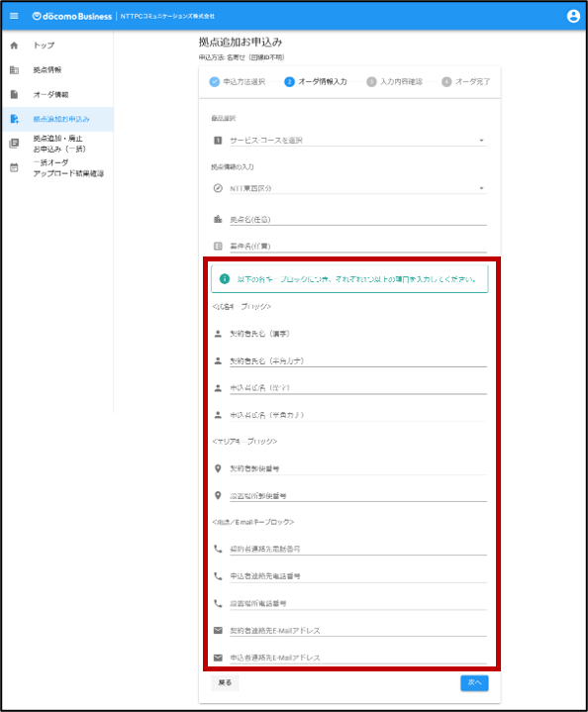Select the オーダ情報入力 step
This screenshot has height=712, width=588.
coord(316,82)
